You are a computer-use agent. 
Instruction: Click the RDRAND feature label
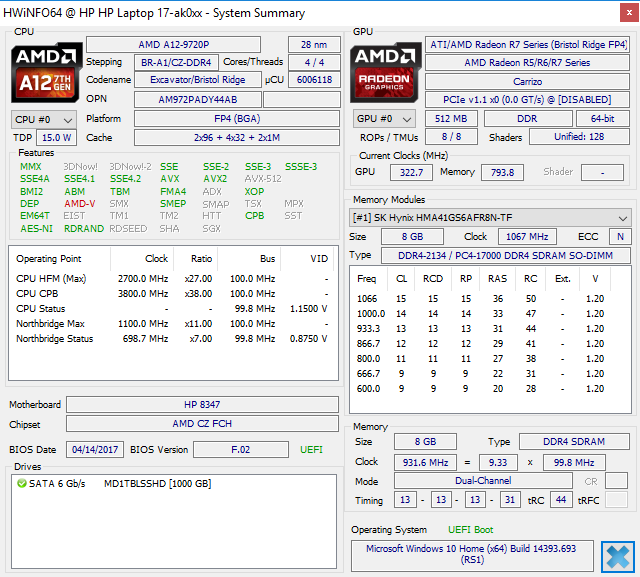(x=84, y=229)
